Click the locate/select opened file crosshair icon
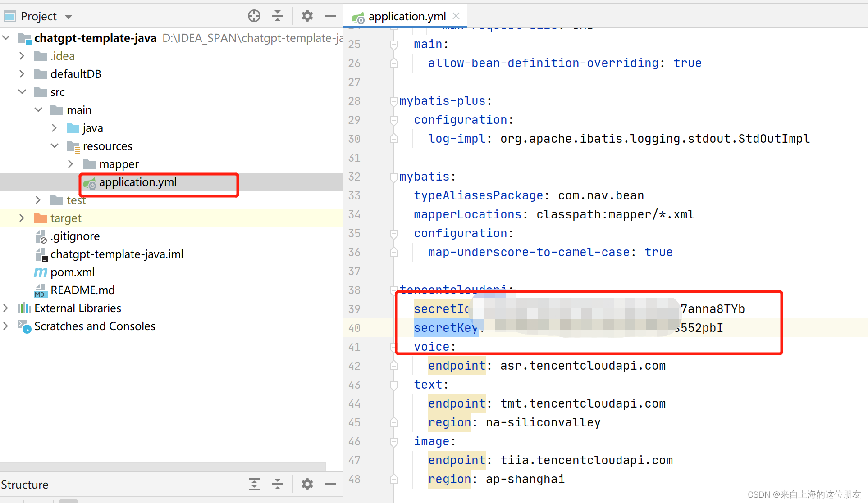Screen dimensions: 868x503 (x=254, y=16)
